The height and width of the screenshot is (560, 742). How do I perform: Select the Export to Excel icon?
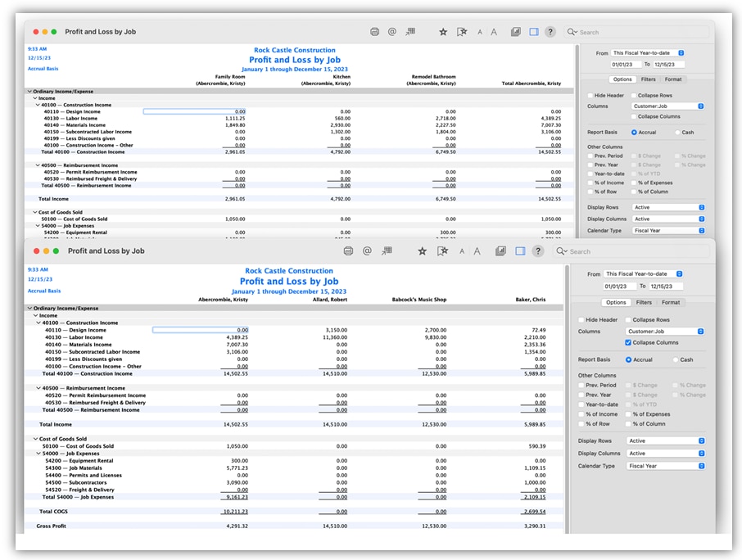click(386, 251)
